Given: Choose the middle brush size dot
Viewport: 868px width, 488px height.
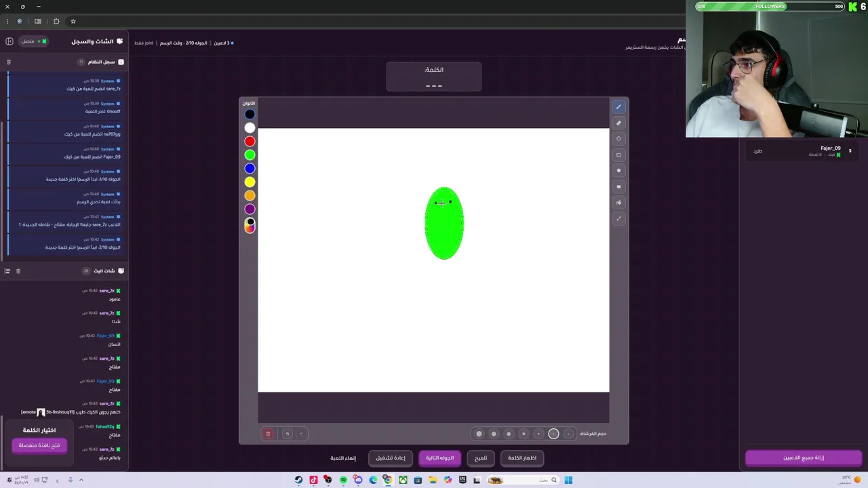Looking at the screenshot, I should click(524, 434).
